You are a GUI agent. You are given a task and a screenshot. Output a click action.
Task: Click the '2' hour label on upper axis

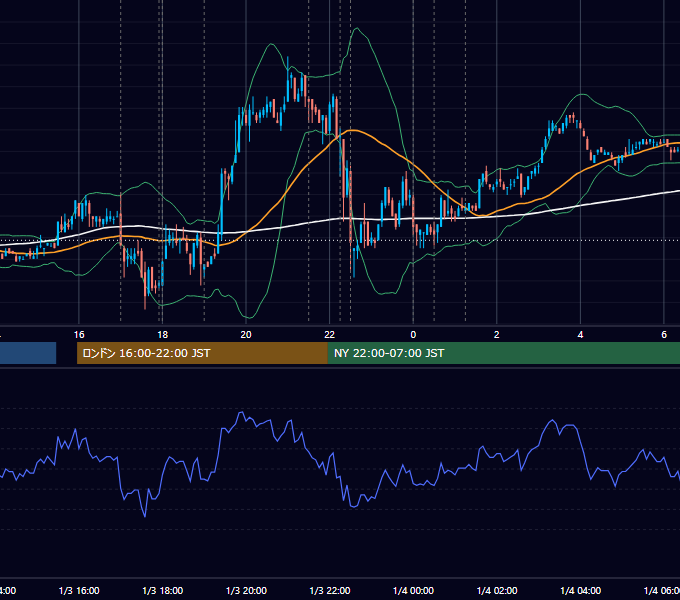click(x=497, y=335)
